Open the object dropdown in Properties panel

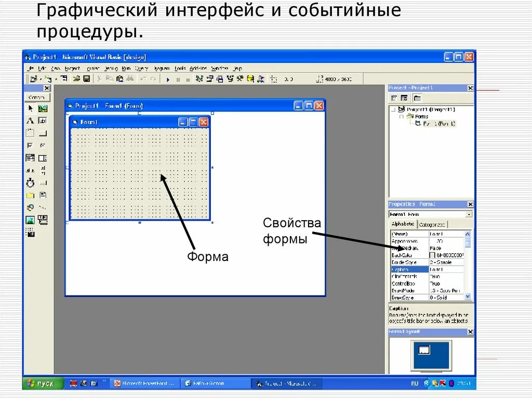coord(469,214)
